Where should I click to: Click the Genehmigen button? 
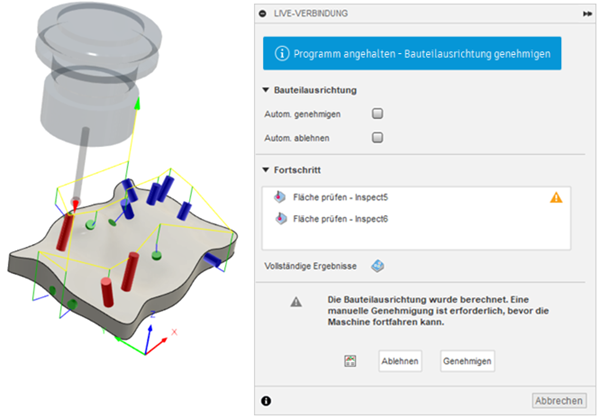467,361
